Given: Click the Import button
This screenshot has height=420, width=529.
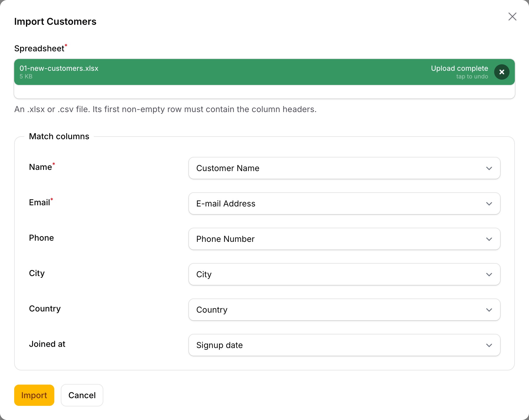Looking at the screenshot, I should 34,395.
